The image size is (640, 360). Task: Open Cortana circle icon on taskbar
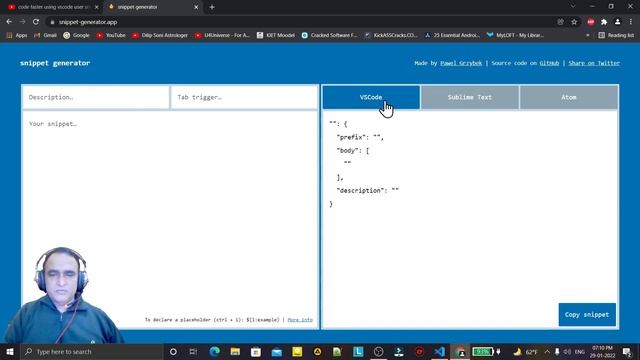coord(173,351)
